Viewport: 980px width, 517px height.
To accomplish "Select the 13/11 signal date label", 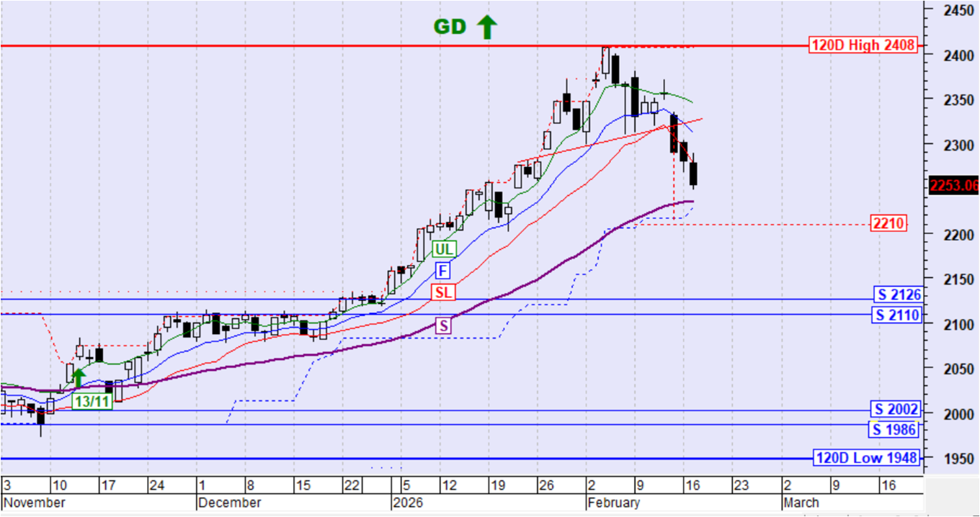I will coord(95,401).
